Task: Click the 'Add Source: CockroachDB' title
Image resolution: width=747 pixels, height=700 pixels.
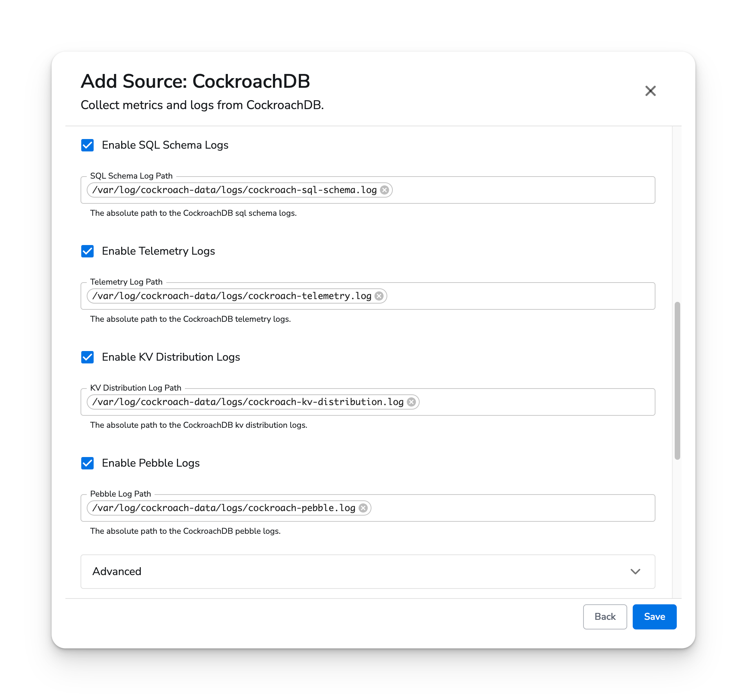Action: click(x=196, y=81)
